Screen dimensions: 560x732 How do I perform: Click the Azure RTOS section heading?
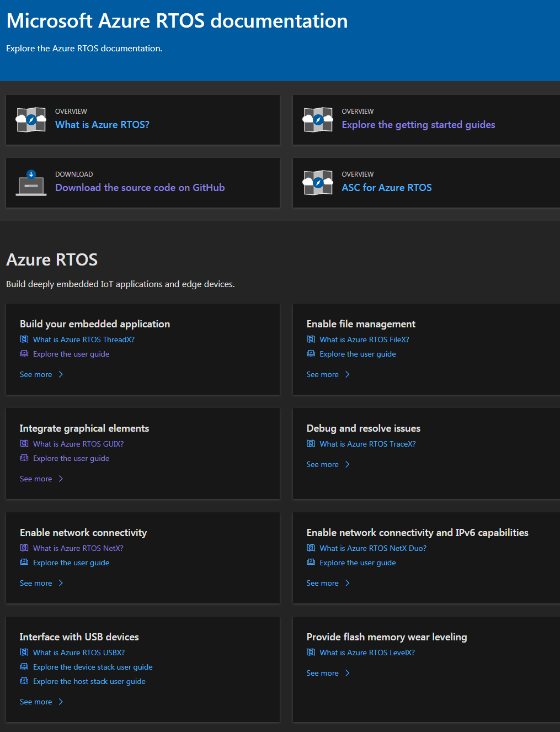(x=52, y=259)
